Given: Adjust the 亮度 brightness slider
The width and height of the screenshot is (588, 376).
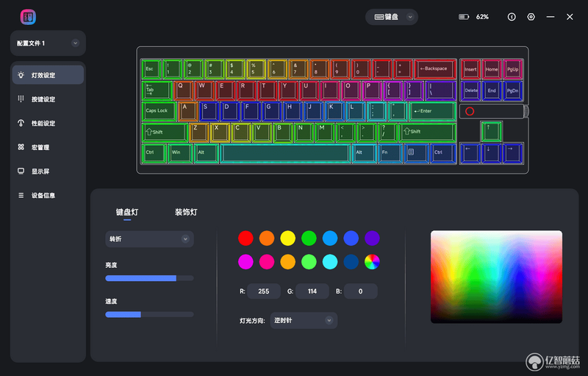Looking at the screenshot, I should tap(149, 278).
